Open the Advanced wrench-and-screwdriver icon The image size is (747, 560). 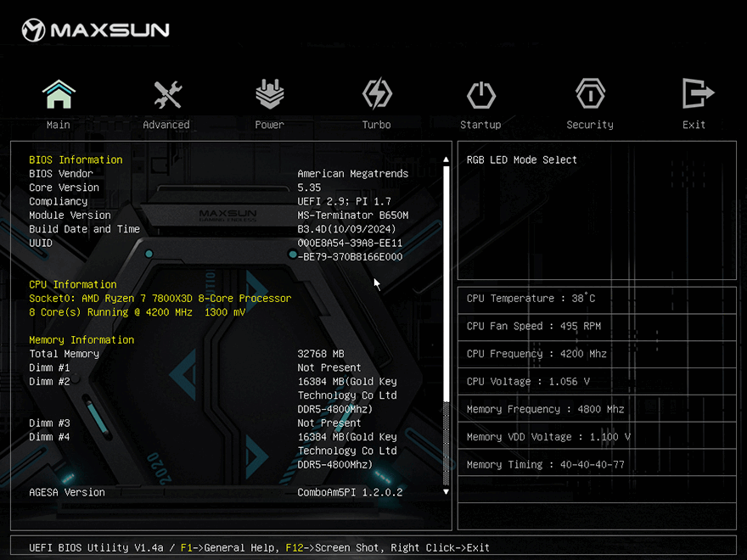pos(168,94)
